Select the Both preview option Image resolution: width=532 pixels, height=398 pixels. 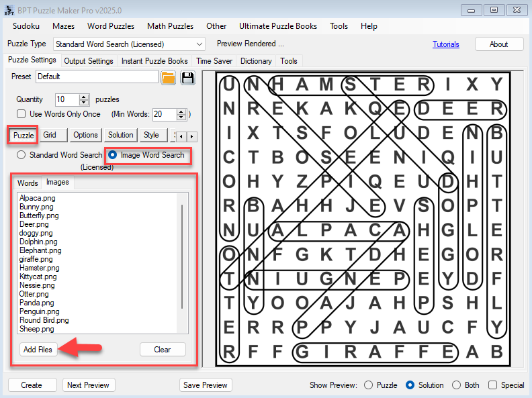pyautogui.click(x=457, y=385)
